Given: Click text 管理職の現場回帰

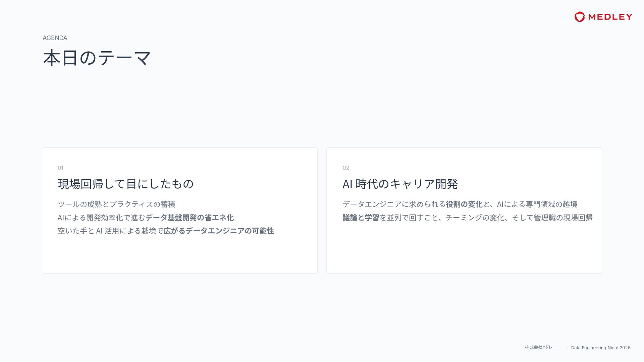Looking at the screenshot, I should point(563,218).
